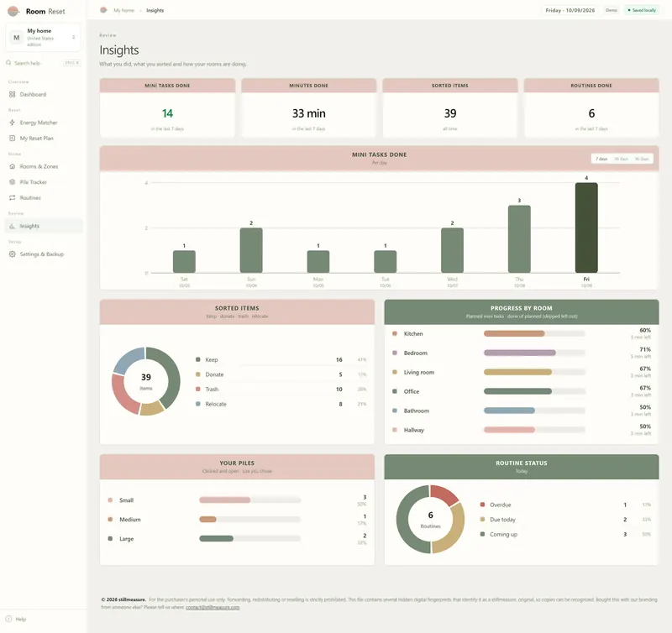Click the Keep legend color swatch
This screenshot has height=633, width=672.
[198, 360]
